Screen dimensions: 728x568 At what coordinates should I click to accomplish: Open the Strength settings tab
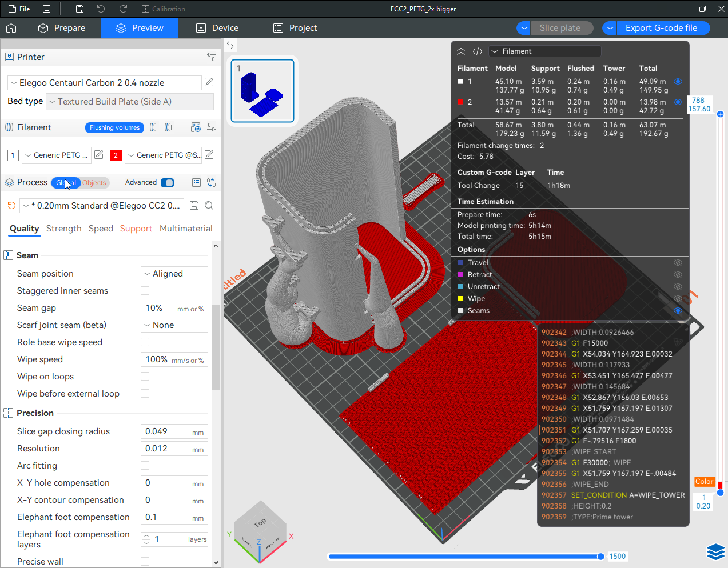click(x=63, y=229)
